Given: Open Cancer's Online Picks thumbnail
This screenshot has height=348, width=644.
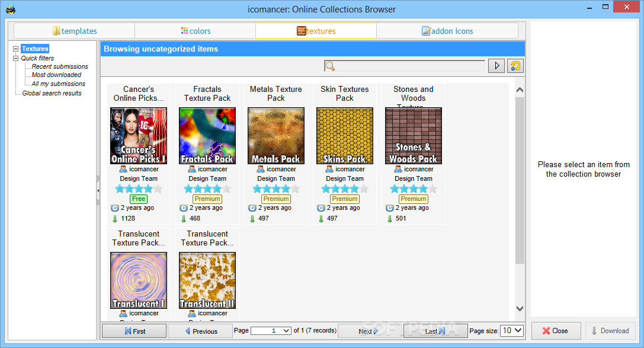Looking at the screenshot, I should pos(139,136).
